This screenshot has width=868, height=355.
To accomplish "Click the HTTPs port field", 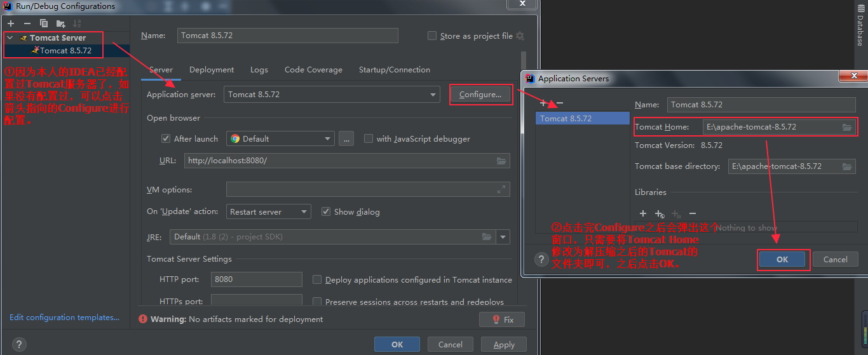I will tap(257, 301).
